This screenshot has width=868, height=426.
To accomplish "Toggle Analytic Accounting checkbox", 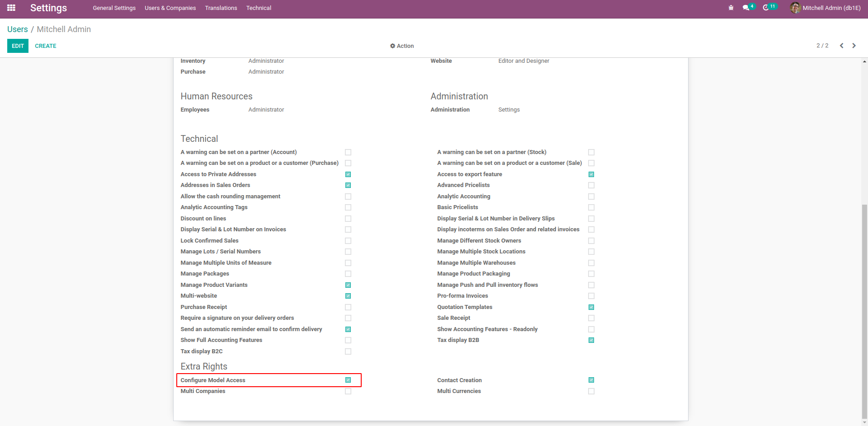I will pos(591,197).
